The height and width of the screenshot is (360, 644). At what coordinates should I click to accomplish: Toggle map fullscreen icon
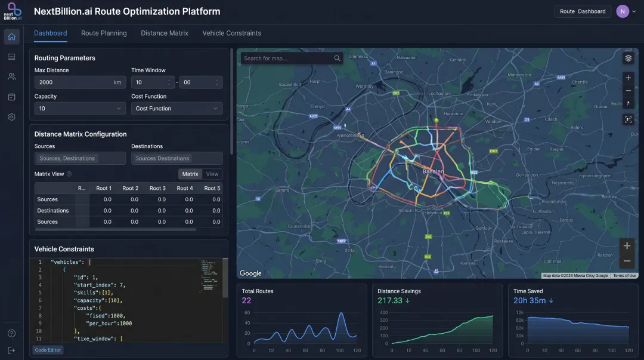pos(628,120)
